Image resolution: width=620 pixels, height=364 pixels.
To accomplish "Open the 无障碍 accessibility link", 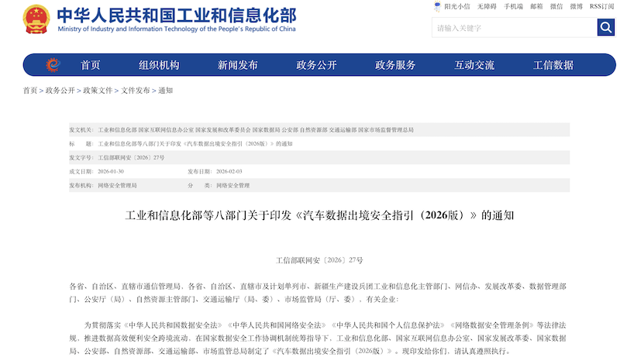I will 487,6.
